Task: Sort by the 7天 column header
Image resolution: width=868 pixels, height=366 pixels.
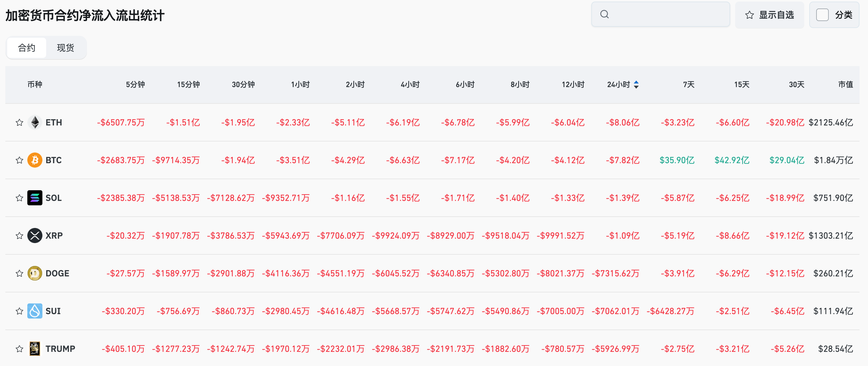Action: (688, 85)
